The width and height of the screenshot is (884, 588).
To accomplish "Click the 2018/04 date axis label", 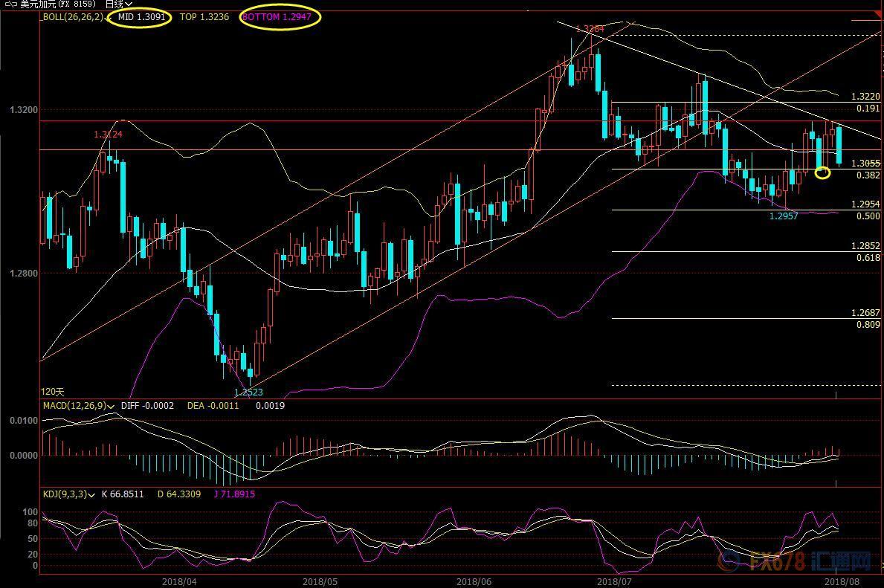I will pyautogui.click(x=179, y=581).
